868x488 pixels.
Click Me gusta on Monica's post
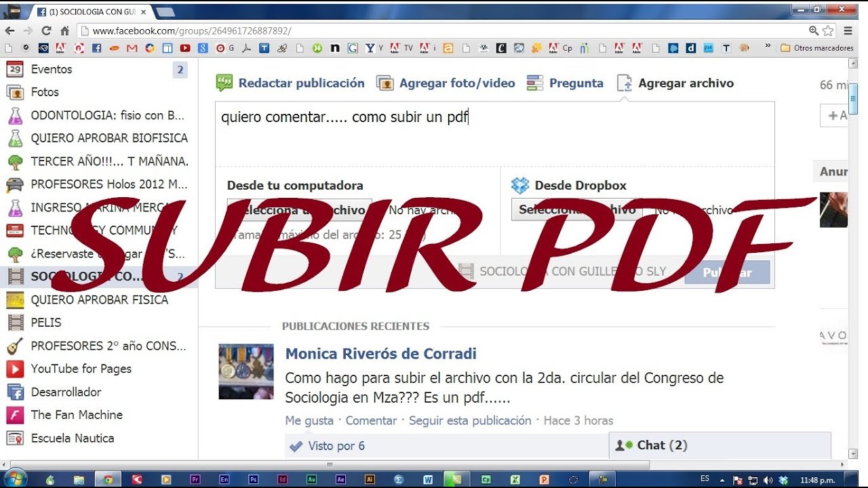click(309, 421)
